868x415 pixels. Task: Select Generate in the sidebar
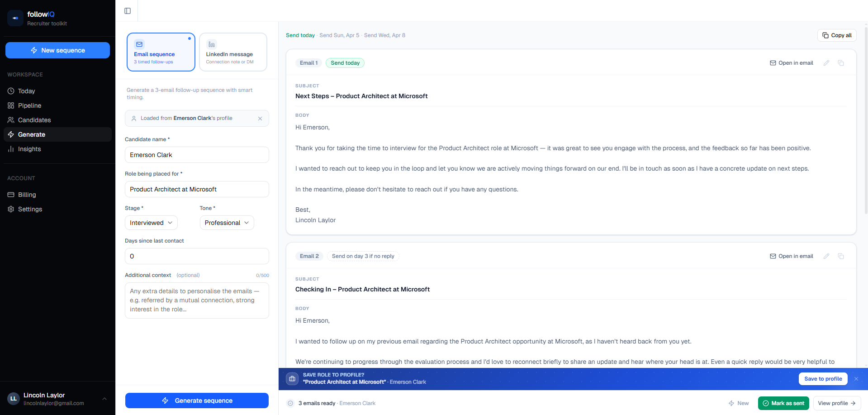(57, 134)
